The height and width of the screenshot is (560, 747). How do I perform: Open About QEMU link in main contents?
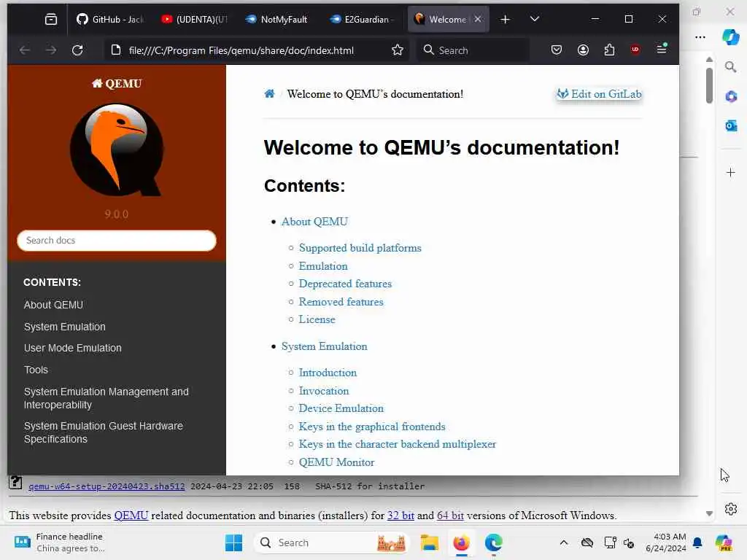pyautogui.click(x=314, y=222)
